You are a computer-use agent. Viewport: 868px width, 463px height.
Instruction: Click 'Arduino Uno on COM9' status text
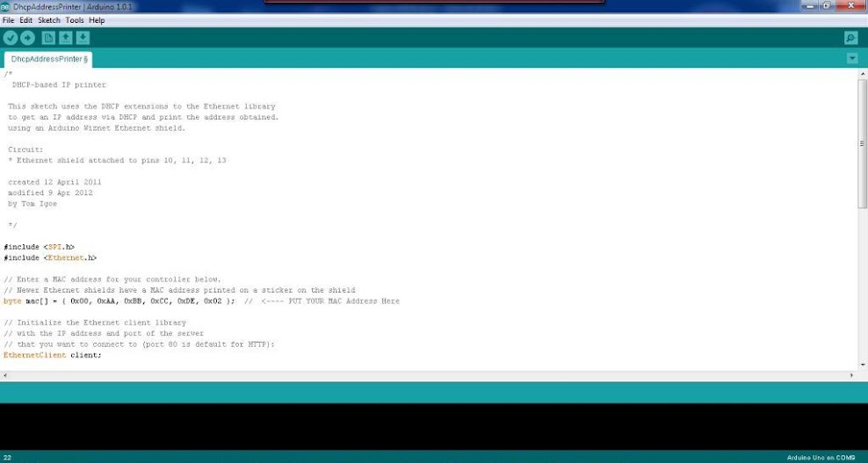821,458
